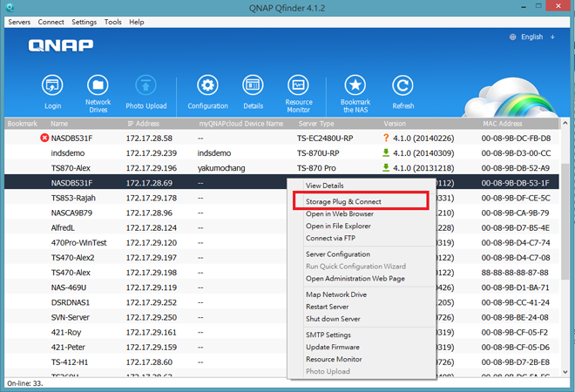Open the Settings menu
This screenshot has height=392, width=575.
click(x=84, y=22)
